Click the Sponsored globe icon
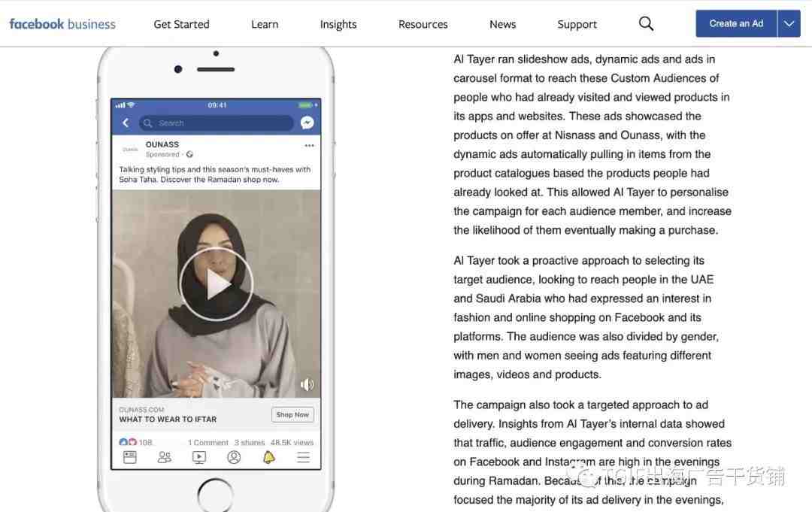812x512 pixels. (x=189, y=154)
